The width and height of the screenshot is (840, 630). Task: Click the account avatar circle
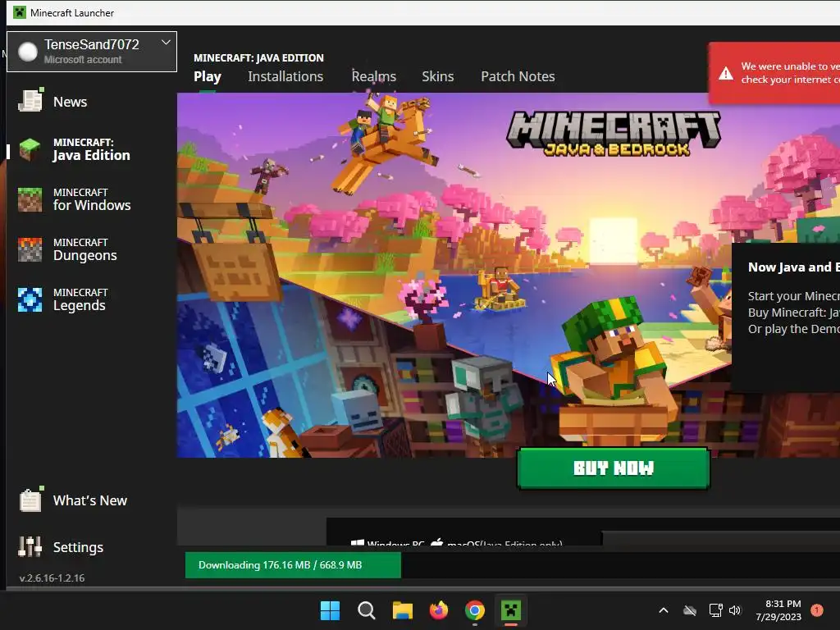pyautogui.click(x=27, y=52)
